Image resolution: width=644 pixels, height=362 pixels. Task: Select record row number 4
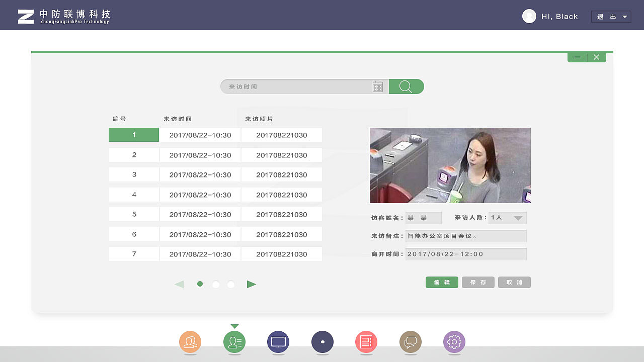tap(134, 195)
